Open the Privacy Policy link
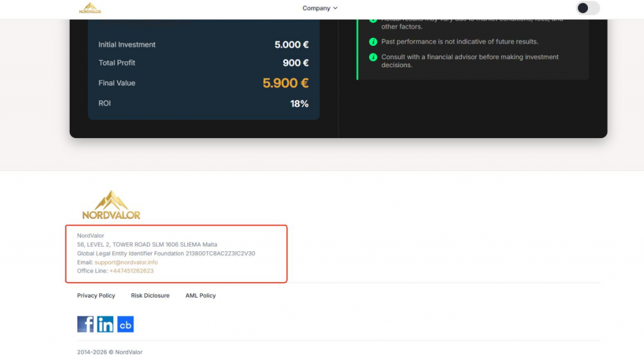 (x=96, y=295)
